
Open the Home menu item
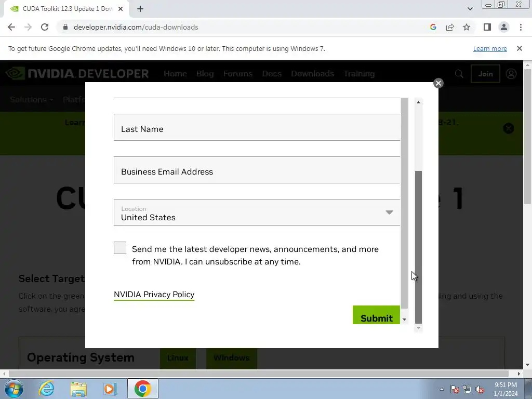pyautogui.click(x=175, y=74)
